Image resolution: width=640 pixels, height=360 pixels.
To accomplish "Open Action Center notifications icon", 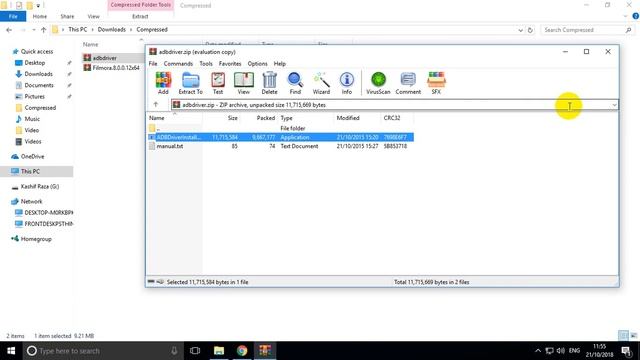I will click(x=626, y=351).
